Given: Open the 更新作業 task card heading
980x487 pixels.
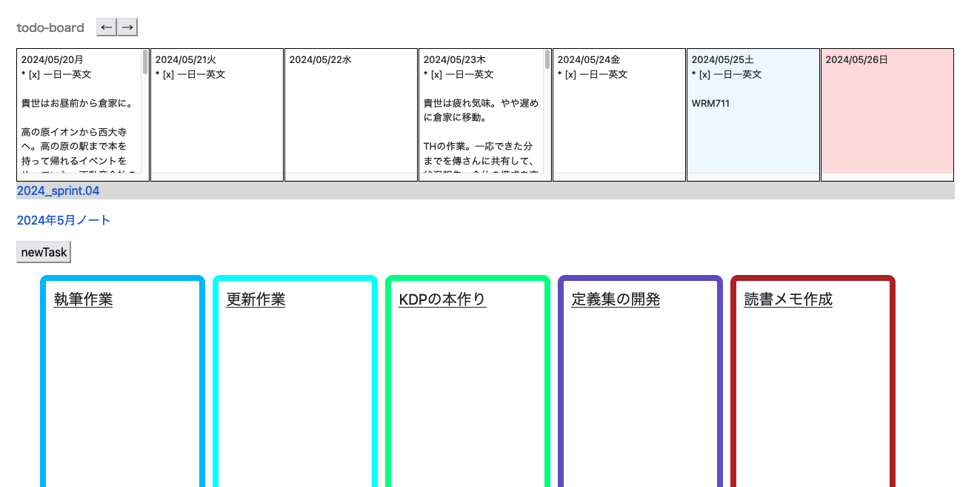Looking at the screenshot, I should (x=254, y=299).
